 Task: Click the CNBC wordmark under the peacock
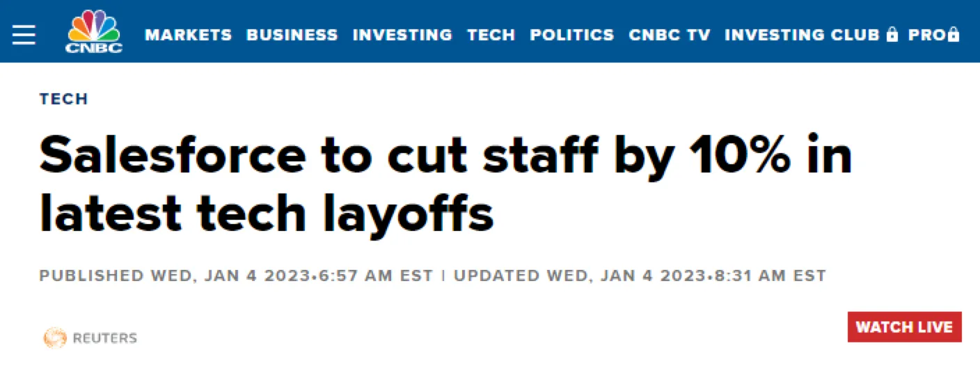(94, 48)
